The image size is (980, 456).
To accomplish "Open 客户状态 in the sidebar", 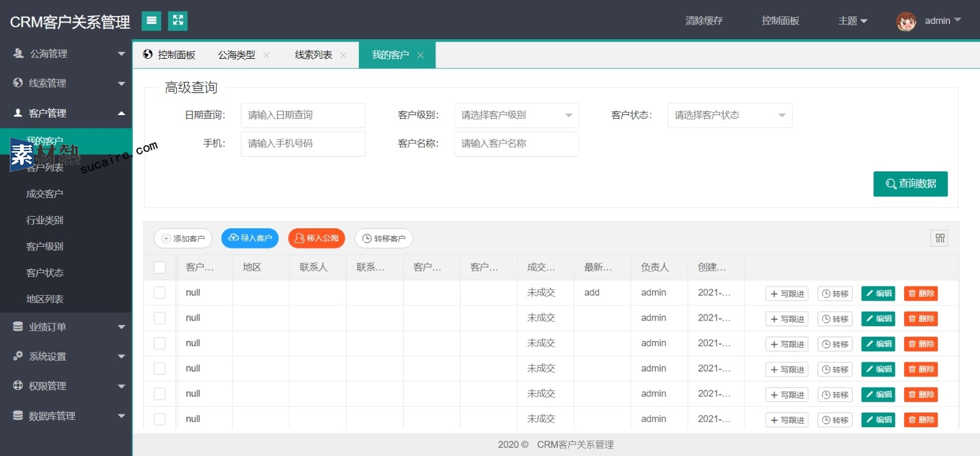I will click(x=45, y=272).
